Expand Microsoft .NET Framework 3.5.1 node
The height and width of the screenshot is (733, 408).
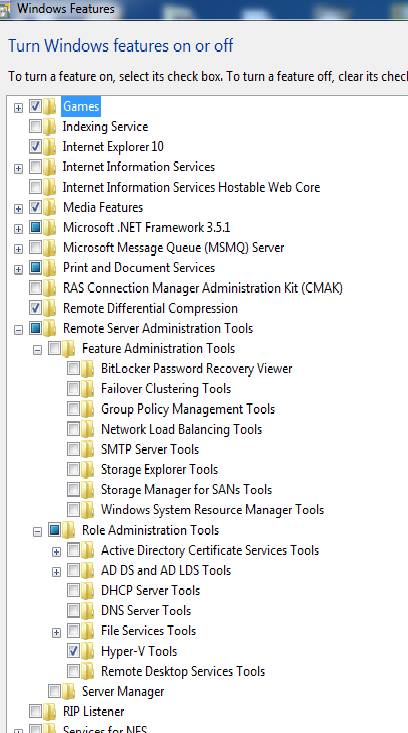(18, 229)
